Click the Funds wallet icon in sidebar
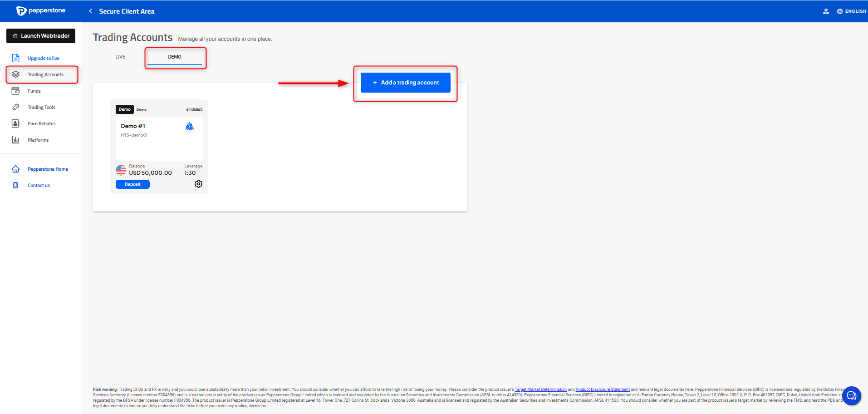This screenshot has width=868, height=414. 16,91
